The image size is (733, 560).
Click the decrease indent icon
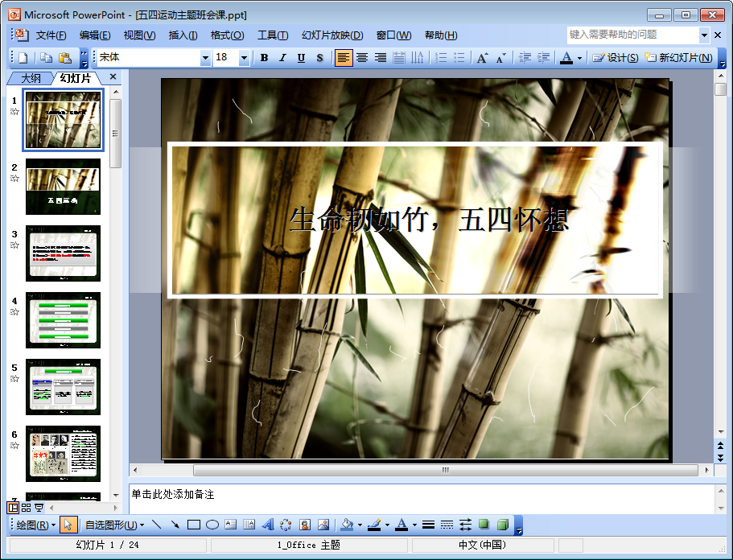click(525, 57)
